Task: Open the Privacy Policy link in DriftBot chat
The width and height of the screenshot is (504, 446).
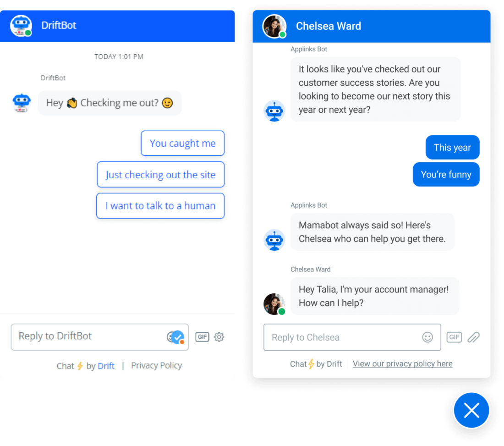Action: click(156, 365)
